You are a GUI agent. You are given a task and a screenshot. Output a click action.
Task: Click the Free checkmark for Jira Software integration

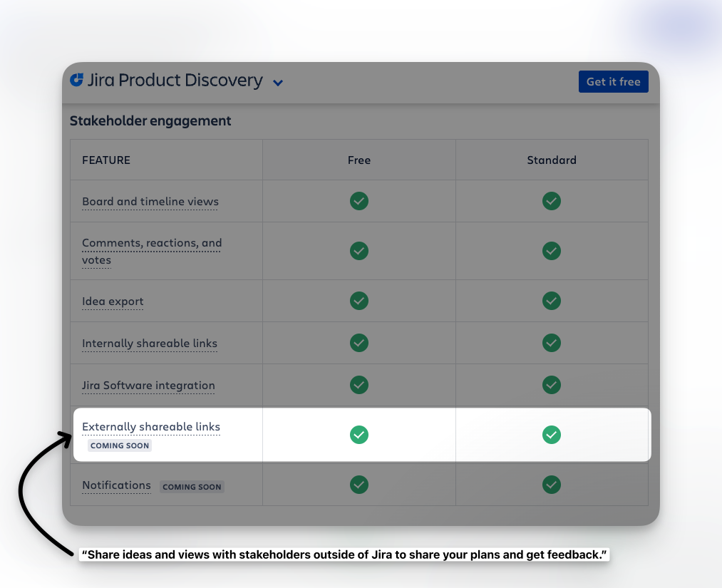[x=359, y=385]
